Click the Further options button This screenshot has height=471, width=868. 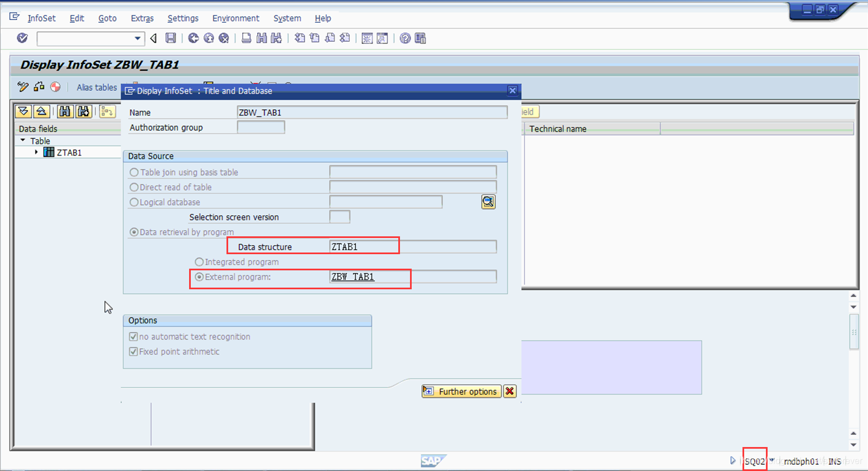tap(461, 391)
